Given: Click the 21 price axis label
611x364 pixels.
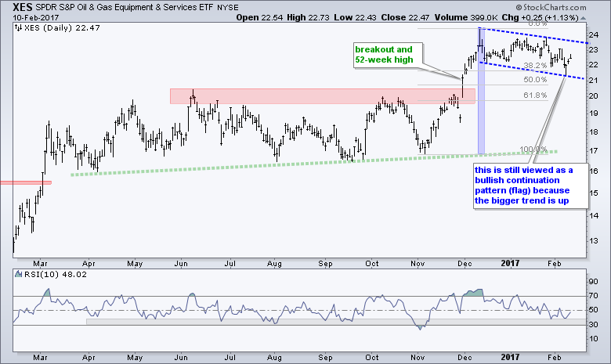Looking at the screenshot, I should (593, 81).
